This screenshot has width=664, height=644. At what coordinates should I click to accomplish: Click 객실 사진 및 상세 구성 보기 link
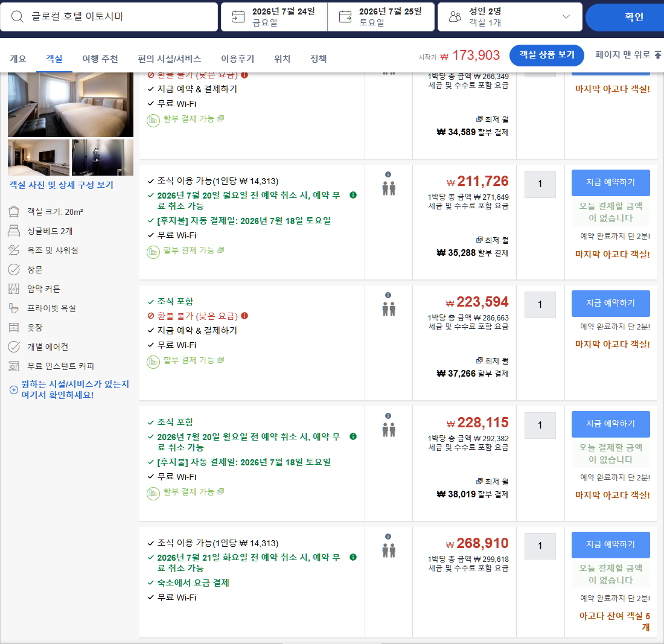click(62, 185)
